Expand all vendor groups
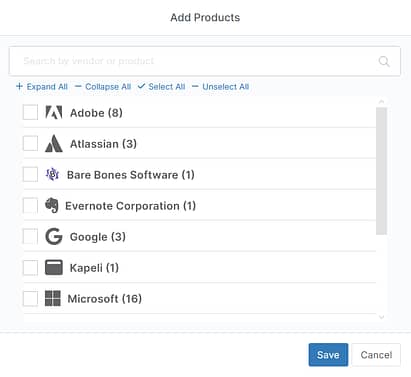411x377 pixels. 42,87
